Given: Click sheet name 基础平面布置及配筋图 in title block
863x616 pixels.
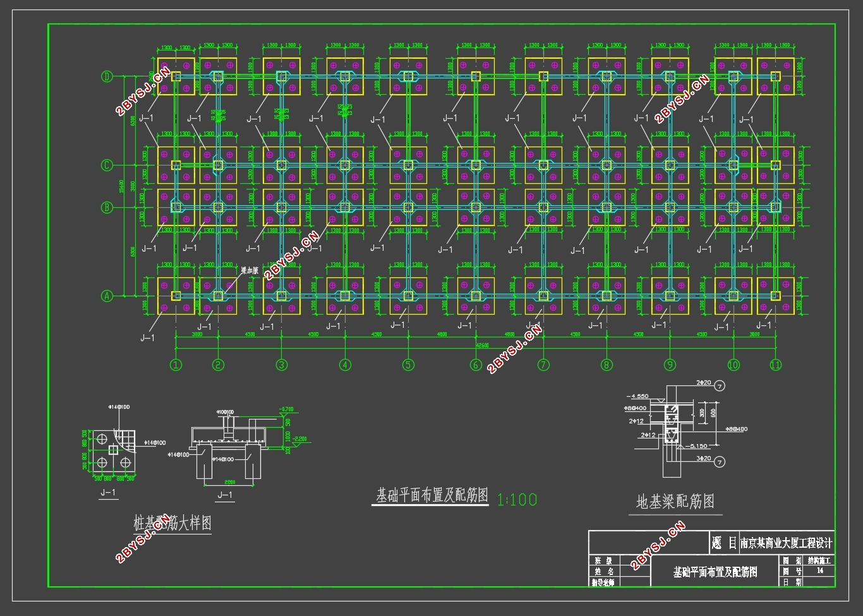Looking at the screenshot, I should coord(715,572).
